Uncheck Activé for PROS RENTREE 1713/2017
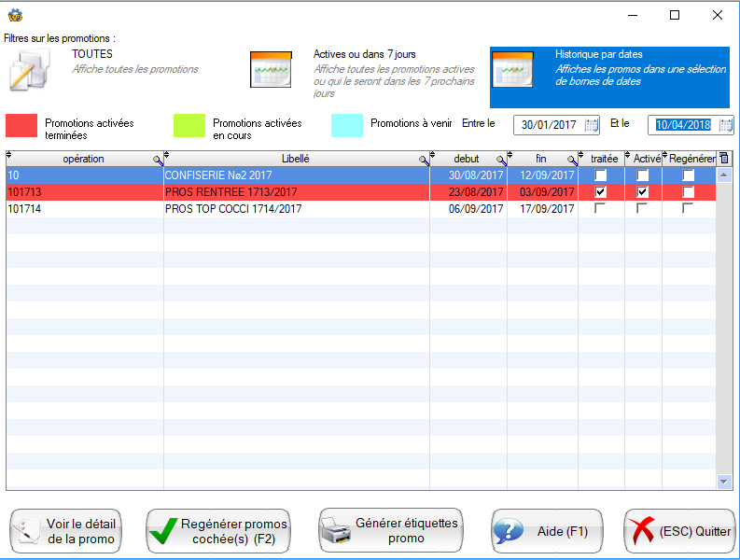The height and width of the screenshot is (560, 740). tap(643, 191)
